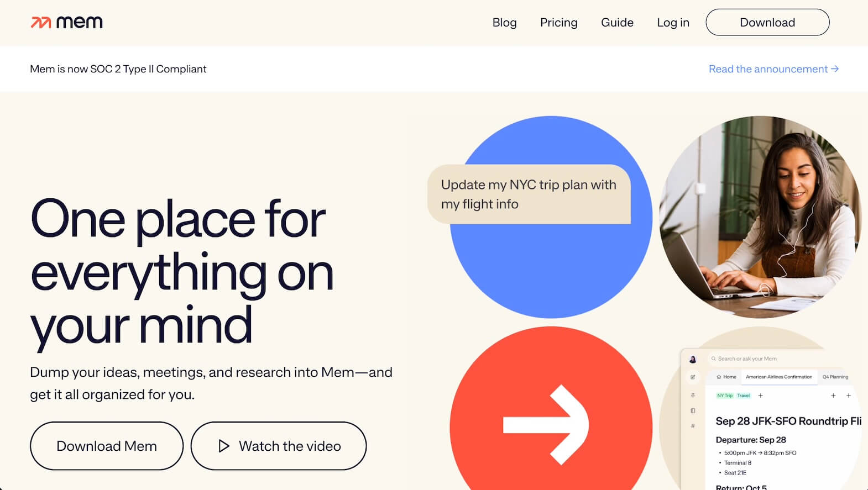Click Log in
The width and height of the screenshot is (868, 490).
point(673,23)
